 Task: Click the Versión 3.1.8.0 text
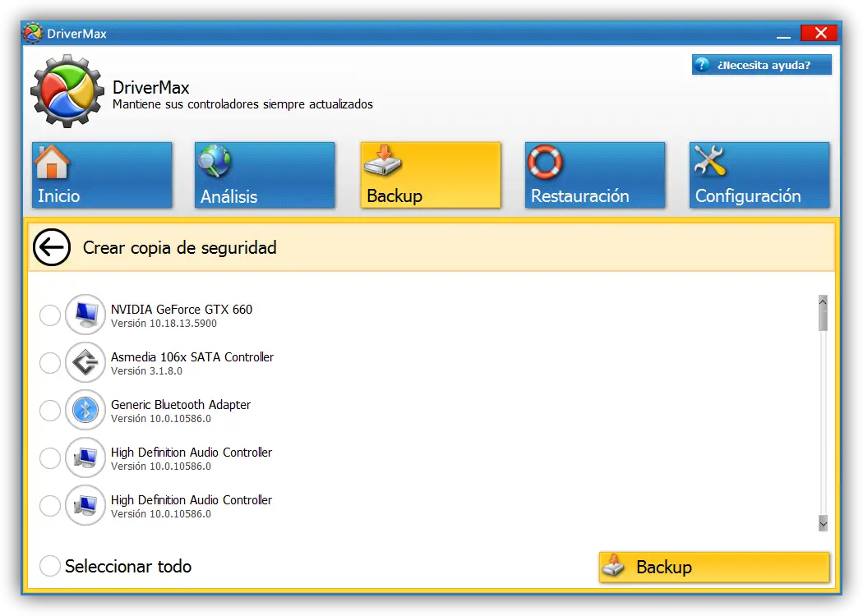click(146, 371)
